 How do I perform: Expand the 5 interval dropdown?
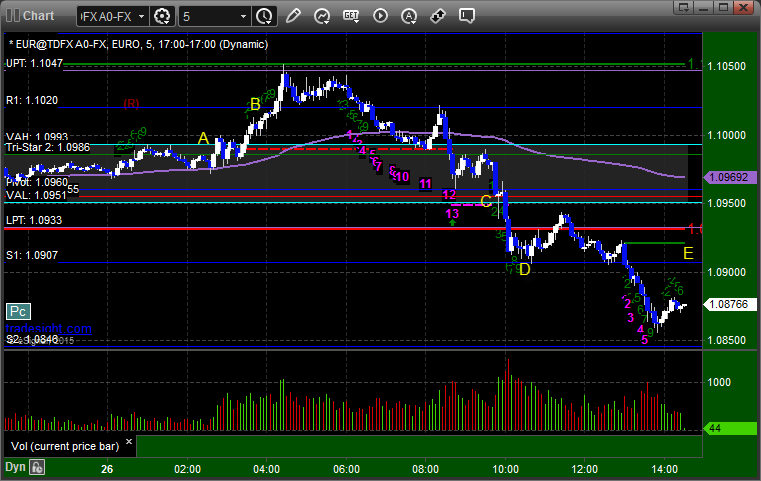(243, 17)
